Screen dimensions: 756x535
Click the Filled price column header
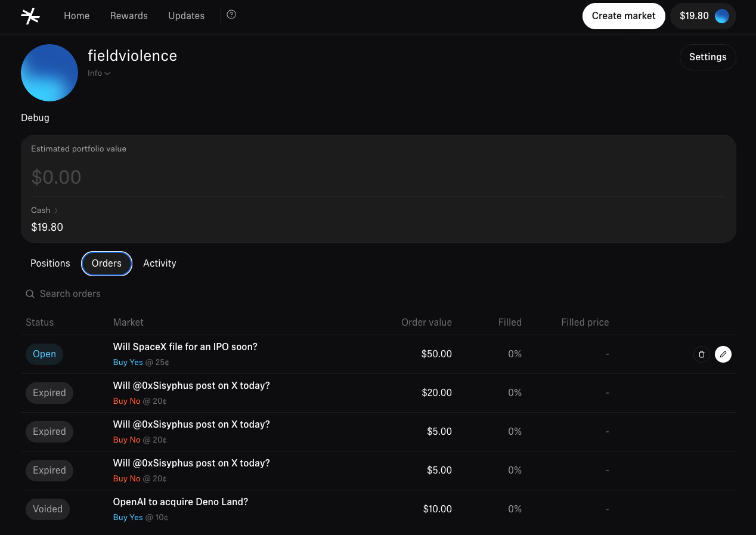(585, 323)
